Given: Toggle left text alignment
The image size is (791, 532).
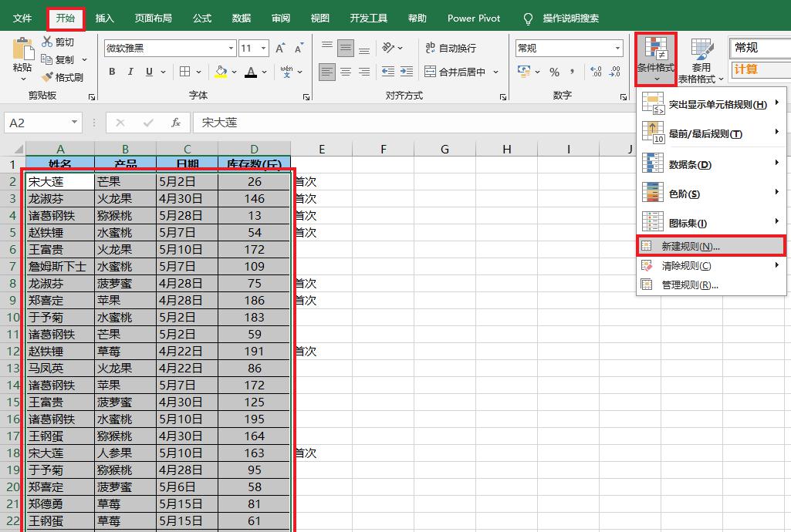Looking at the screenshot, I should tap(327, 72).
